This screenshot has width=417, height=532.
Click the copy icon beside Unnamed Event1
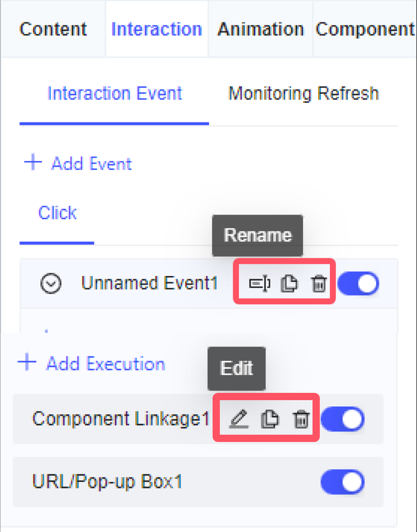(289, 283)
